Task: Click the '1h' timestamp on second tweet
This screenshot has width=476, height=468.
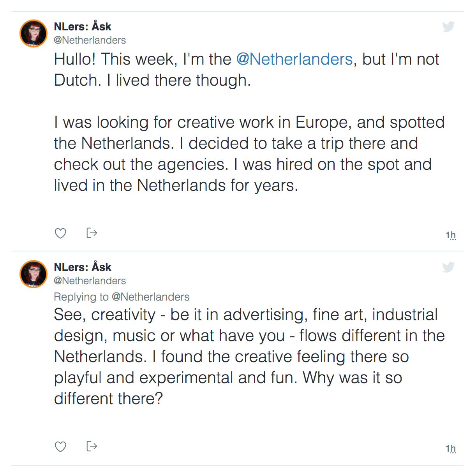Action: click(x=451, y=449)
